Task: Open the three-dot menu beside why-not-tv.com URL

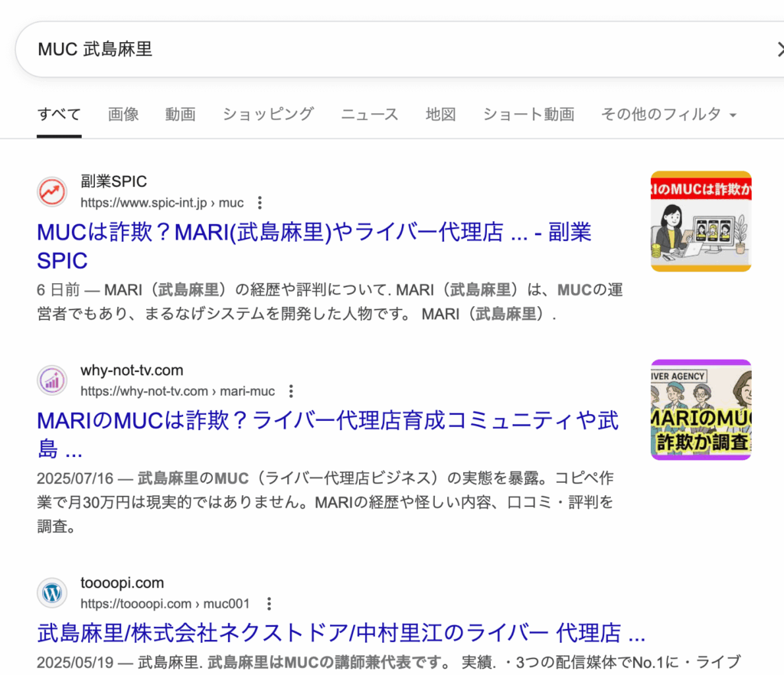Action: tap(291, 391)
